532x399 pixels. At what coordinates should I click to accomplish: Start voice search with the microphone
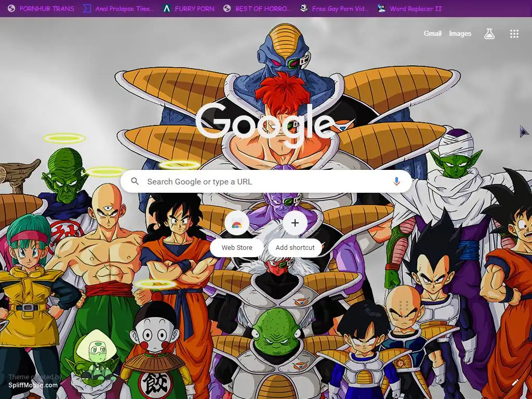point(396,181)
